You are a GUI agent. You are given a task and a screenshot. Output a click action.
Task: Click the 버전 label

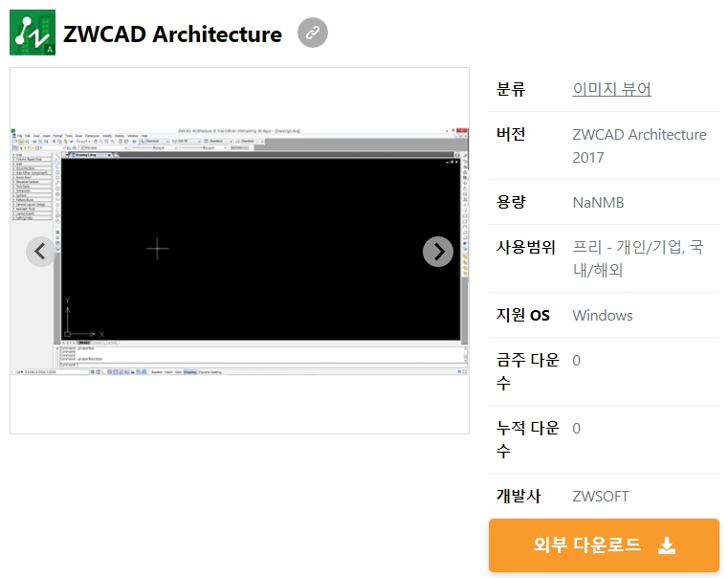click(x=511, y=134)
